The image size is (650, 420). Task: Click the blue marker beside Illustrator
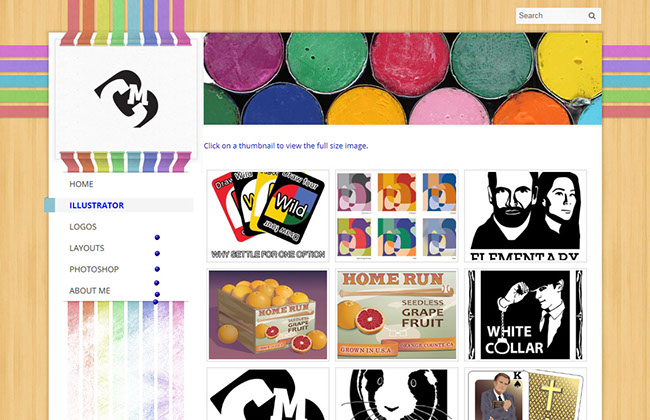pyautogui.click(x=50, y=205)
